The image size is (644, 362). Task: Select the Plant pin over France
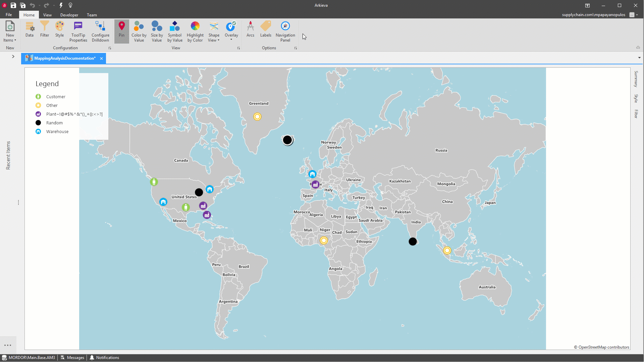[x=315, y=184]
